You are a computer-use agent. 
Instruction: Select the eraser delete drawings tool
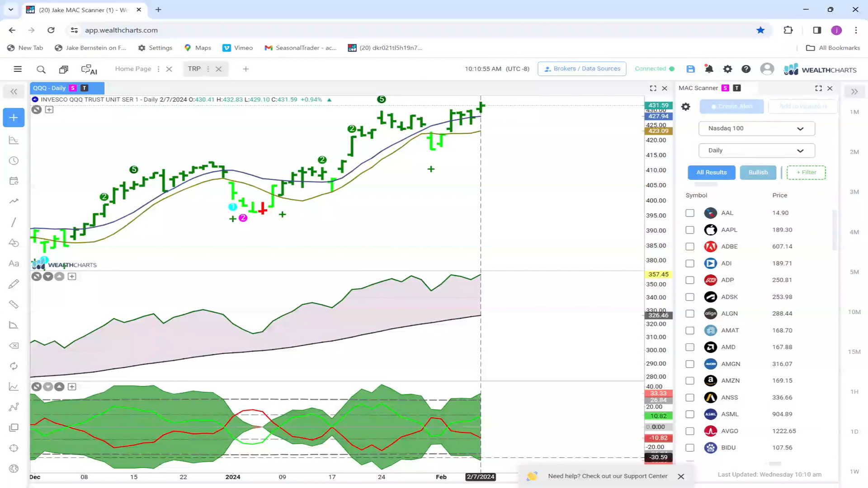point(14,346)
